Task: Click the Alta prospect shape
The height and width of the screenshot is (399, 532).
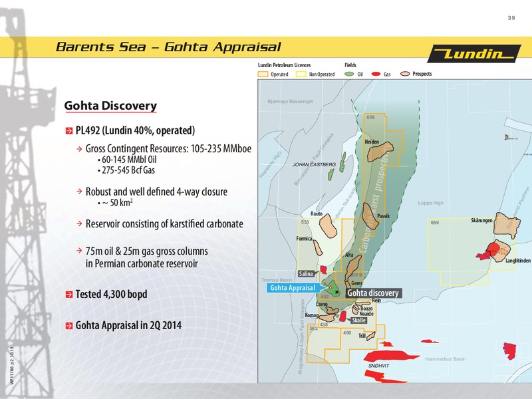Action: pos(354,268)
